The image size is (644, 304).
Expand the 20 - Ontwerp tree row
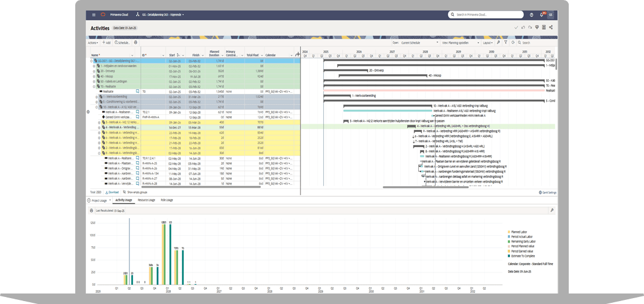(x=94, y=71)
